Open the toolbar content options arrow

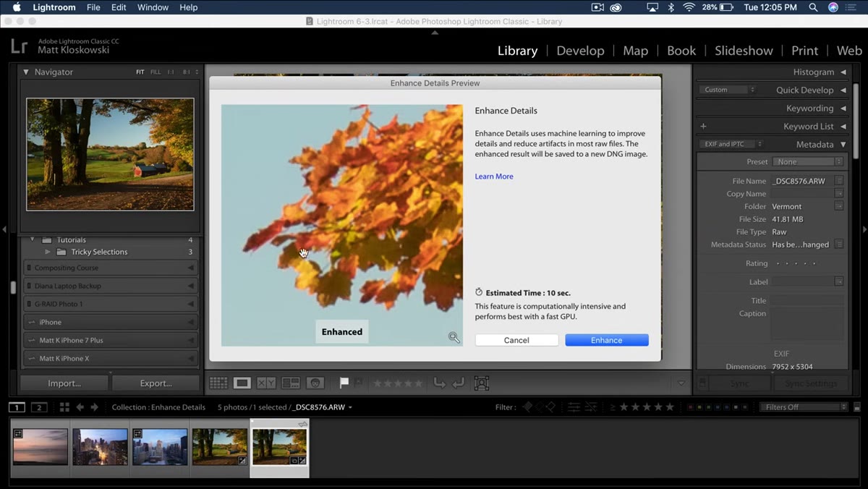click(x=681, y=383)
